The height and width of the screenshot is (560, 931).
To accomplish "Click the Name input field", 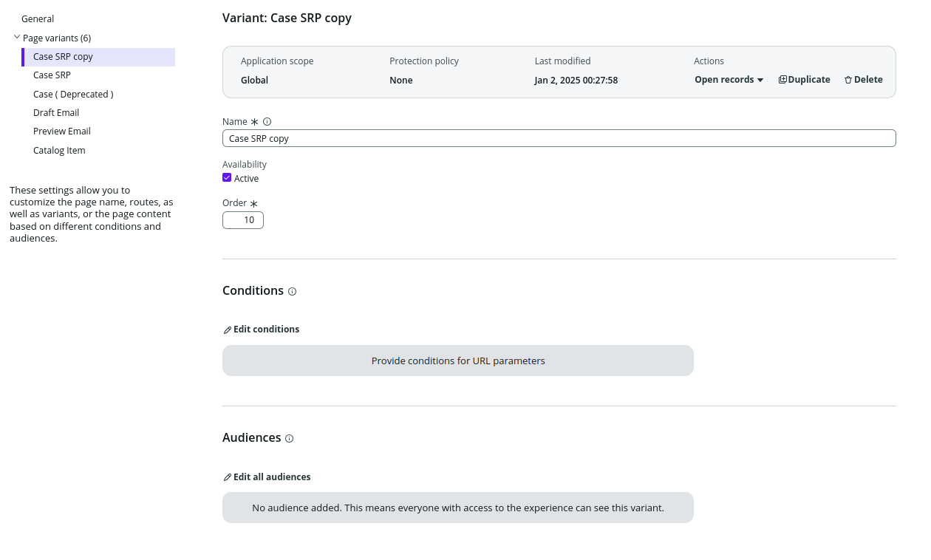I will click(559, 138).
